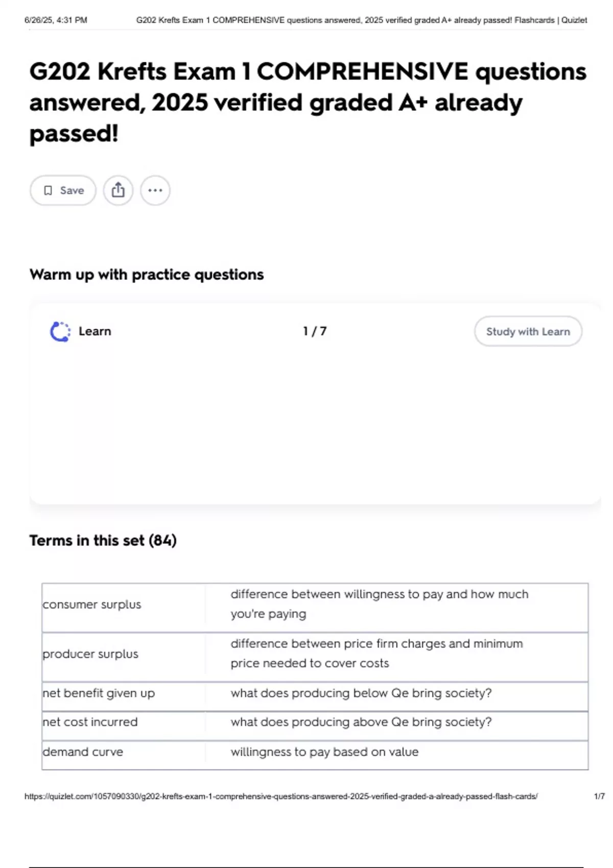
Task: Click the Learn mode spinner icon
Action: (60, 331)
